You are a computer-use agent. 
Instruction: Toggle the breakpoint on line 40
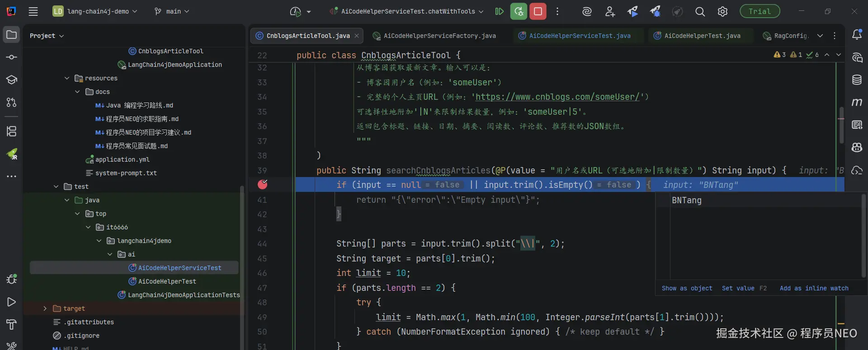click(x=263, y=184)
